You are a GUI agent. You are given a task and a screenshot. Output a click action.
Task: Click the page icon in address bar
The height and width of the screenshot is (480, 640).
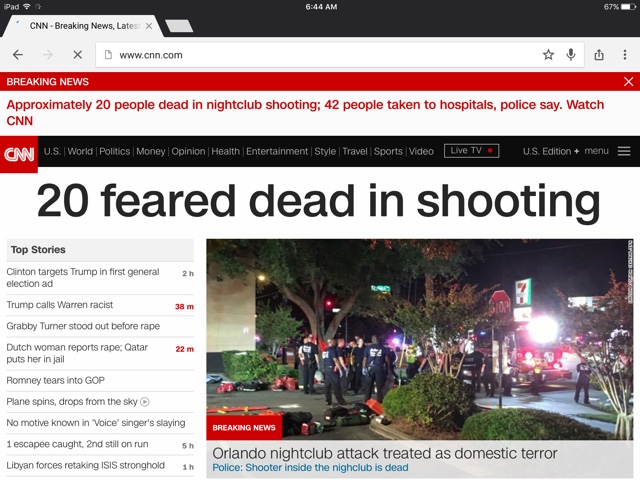pos(108,55)
